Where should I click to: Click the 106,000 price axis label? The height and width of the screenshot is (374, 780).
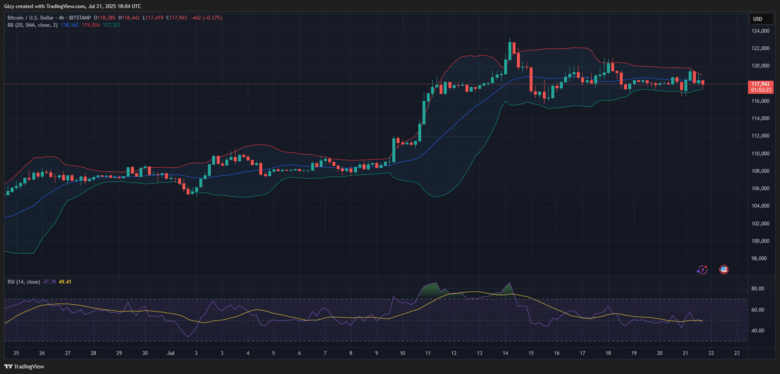coord(761,189)
